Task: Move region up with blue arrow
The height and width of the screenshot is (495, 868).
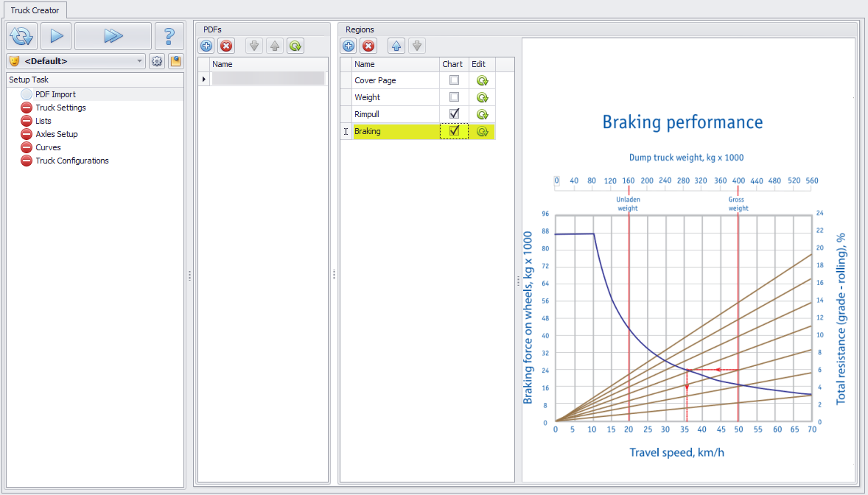Action: [396, 46]
